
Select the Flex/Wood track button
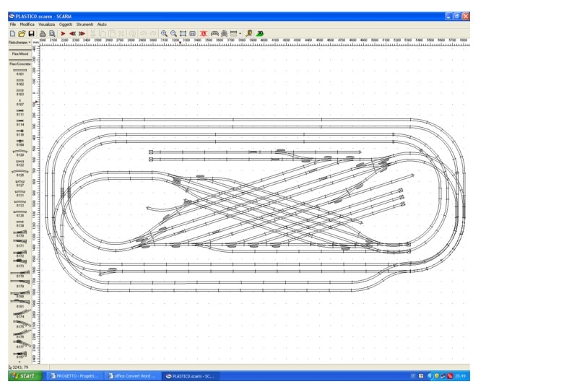[x=19, y=54]
